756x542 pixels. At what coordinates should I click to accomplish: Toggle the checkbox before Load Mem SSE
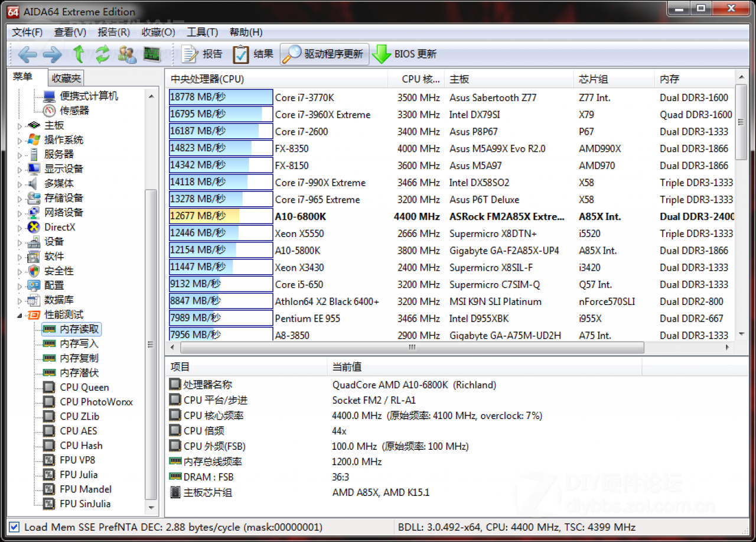pos(15,527)
